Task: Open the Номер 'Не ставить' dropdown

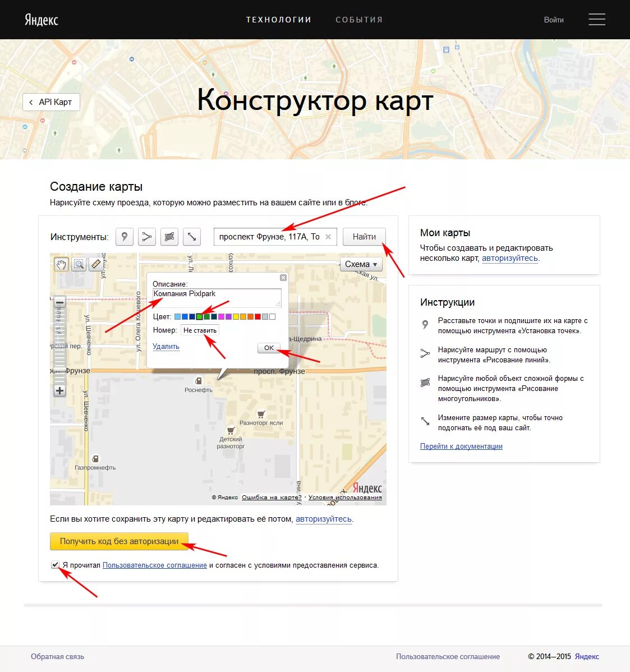Action: [200, 330]
